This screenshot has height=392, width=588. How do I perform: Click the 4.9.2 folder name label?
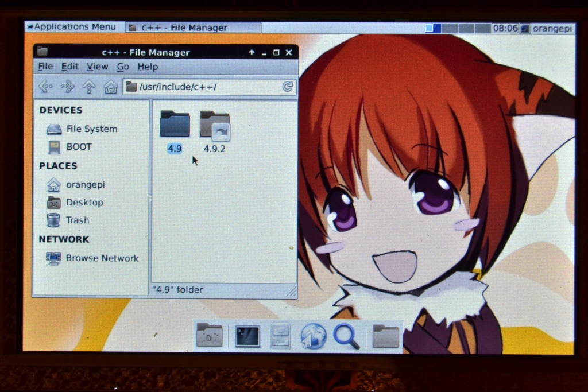(x=215, y=149)
